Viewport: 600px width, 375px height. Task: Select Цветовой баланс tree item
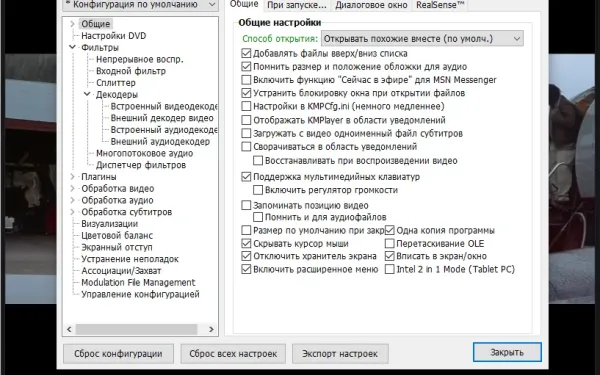point(117,236)
